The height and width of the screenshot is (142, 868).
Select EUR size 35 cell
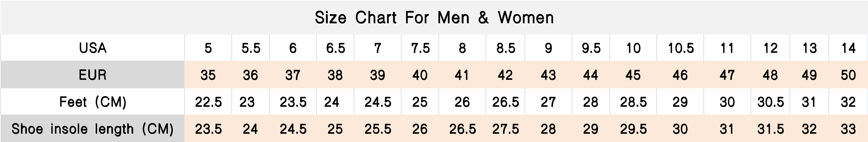coord(208,75)
